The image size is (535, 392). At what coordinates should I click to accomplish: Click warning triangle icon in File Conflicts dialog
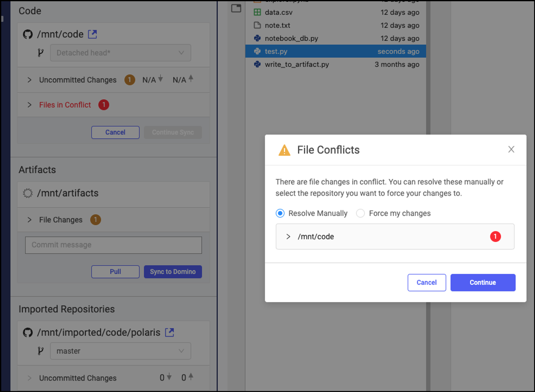click(x=284, y=150)
